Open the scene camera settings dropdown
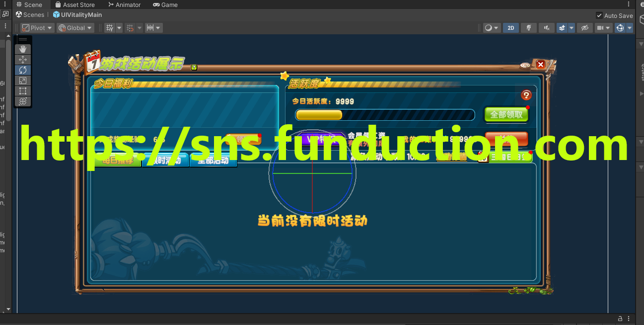Viewport: 644px width, 325px height. (603, 28)
